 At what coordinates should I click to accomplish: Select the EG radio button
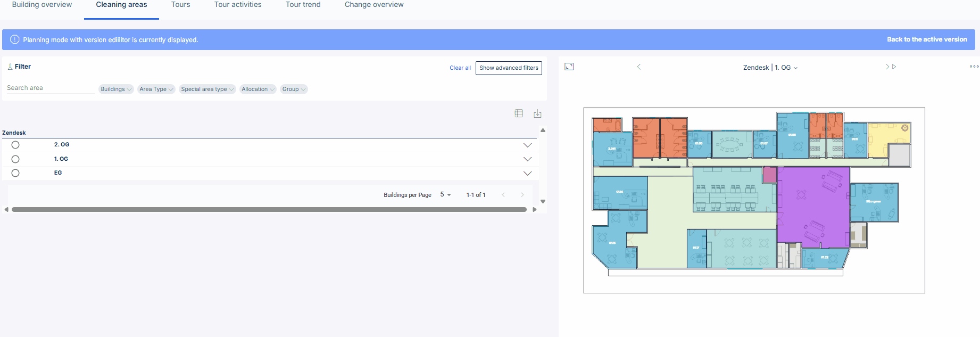(15, 173)
